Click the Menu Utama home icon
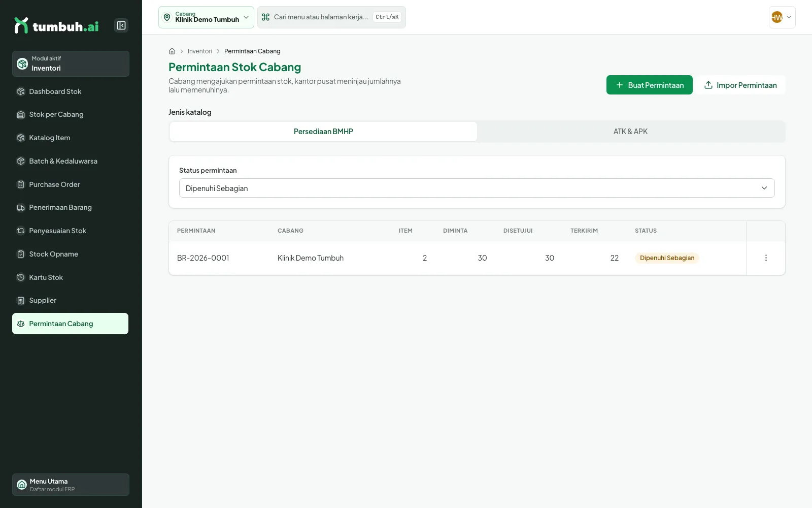812x508 pixels. click(x=22, y=485)
